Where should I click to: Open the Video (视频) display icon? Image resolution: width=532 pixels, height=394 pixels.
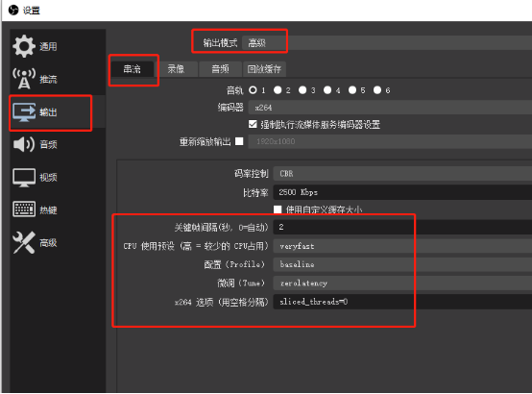[24, 177]
